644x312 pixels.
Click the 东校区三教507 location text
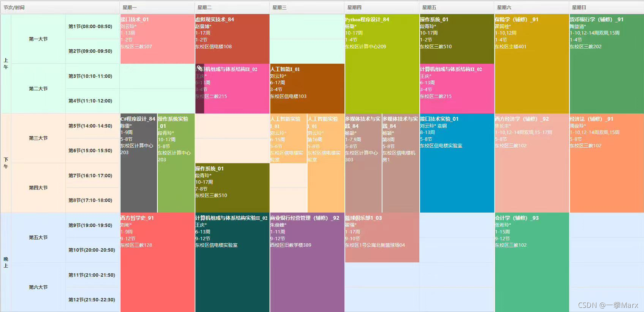coord(136,47)
